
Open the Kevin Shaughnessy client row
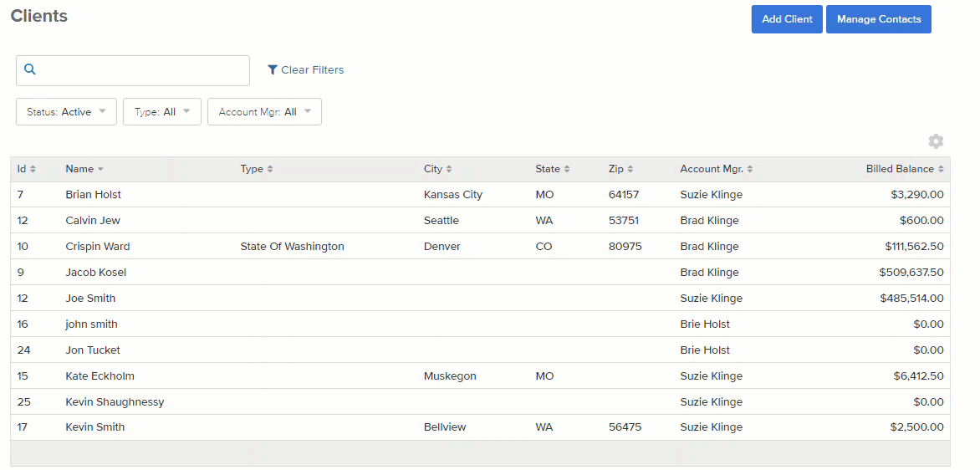tap(480, 402)
